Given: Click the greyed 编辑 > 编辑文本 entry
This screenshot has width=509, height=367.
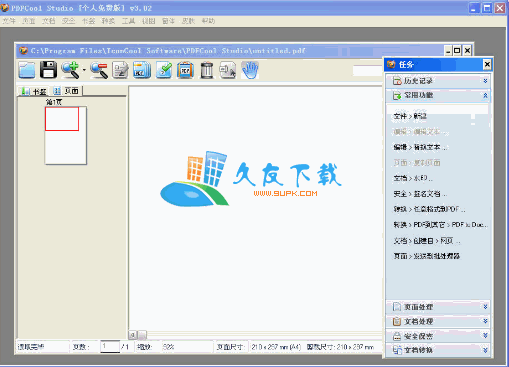Looking at the screenshot, I should click(421, 132).
